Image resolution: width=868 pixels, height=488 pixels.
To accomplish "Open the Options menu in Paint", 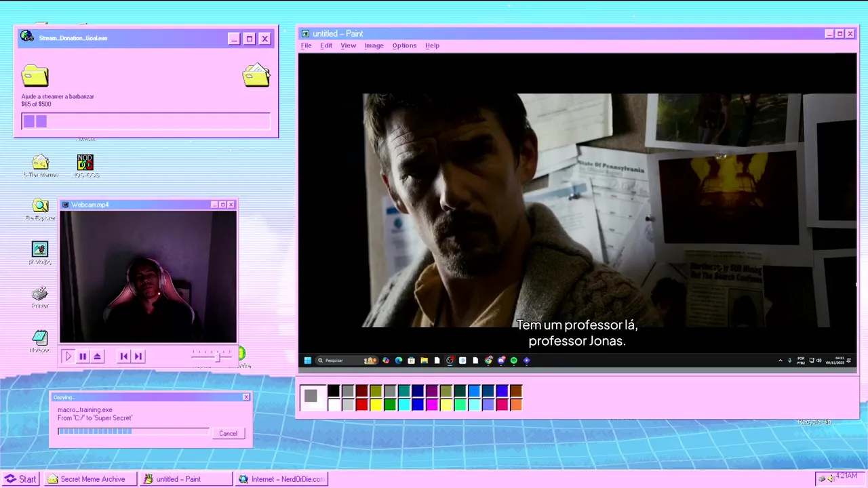I will pos(404,45).
